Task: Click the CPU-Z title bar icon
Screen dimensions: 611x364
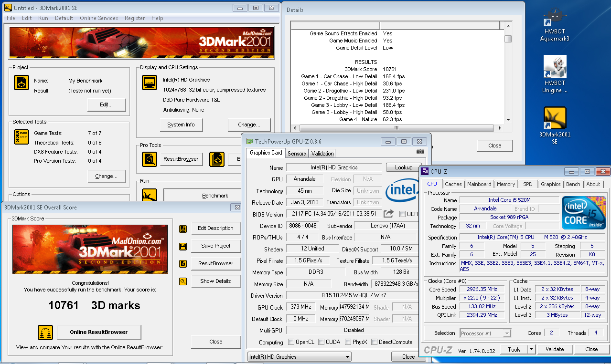Action: point(425,171)
